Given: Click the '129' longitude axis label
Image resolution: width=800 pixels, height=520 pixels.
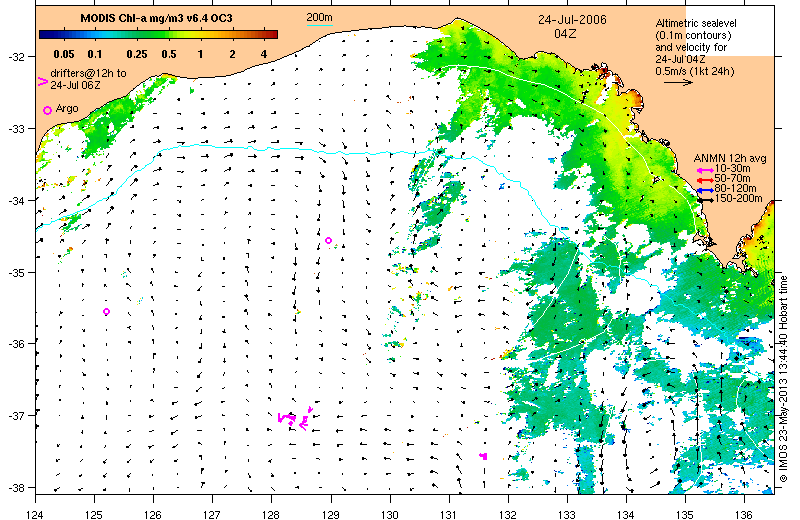Looking at the screenshot, I should tap(331, 514).
